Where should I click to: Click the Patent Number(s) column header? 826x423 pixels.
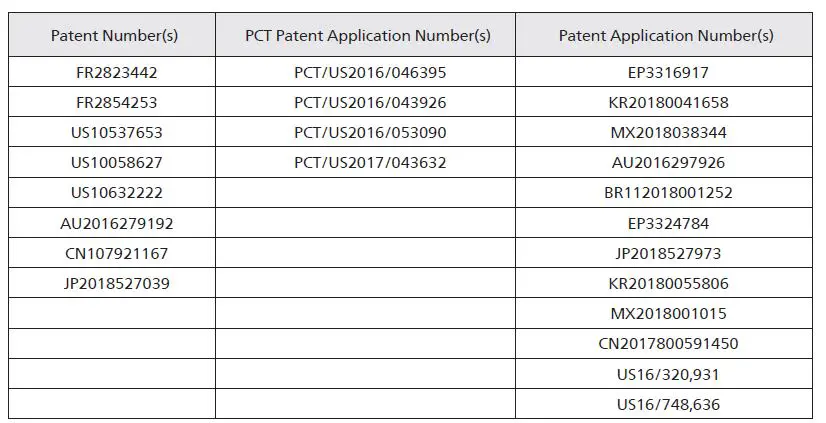(x=114, y=36)
